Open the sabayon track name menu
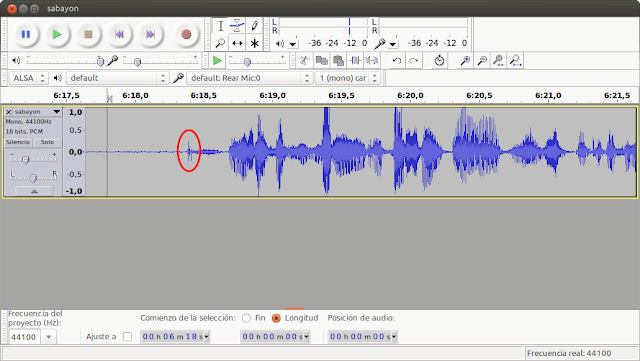Screen dimensions: 640x361 pos(37,112)
